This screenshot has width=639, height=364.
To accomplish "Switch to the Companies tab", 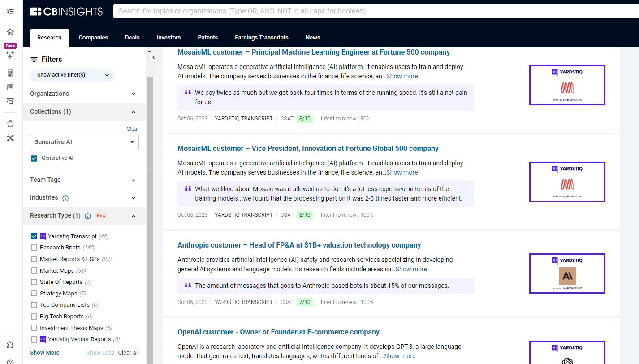I will (x=93, y=38).
